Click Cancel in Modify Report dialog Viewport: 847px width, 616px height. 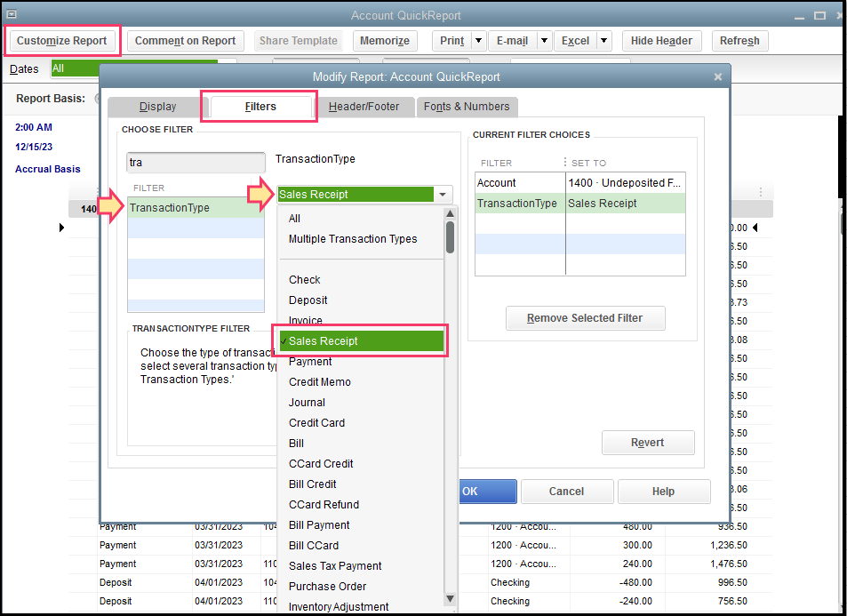coord(567,492)
